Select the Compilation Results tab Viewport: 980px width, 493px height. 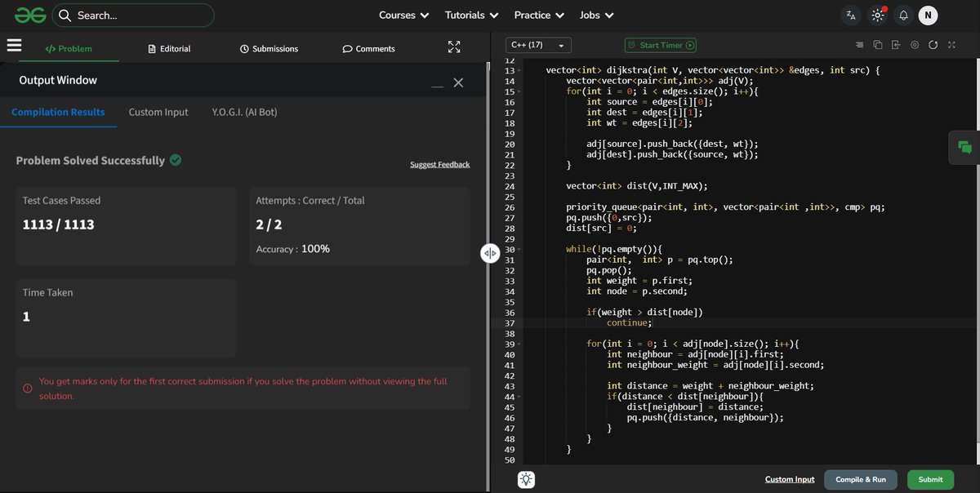58,112
